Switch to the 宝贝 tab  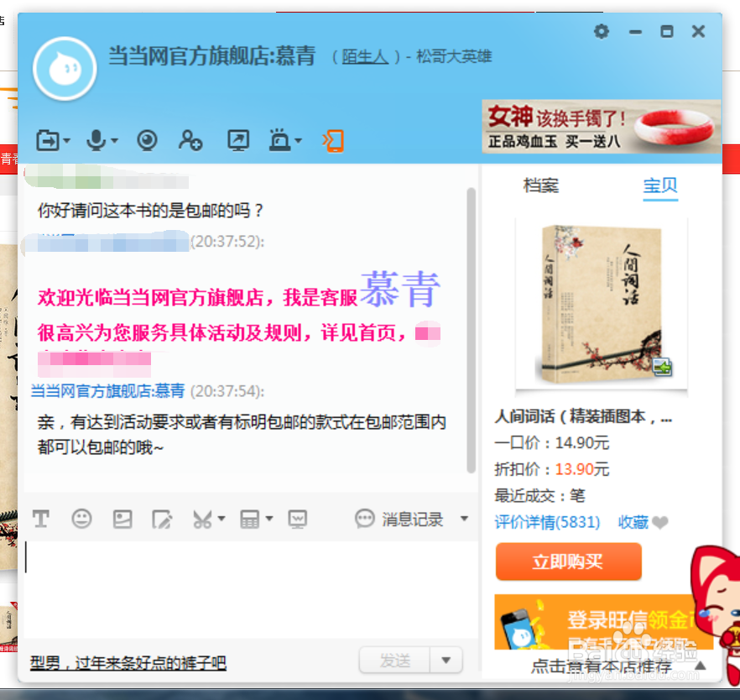(660, 185)
